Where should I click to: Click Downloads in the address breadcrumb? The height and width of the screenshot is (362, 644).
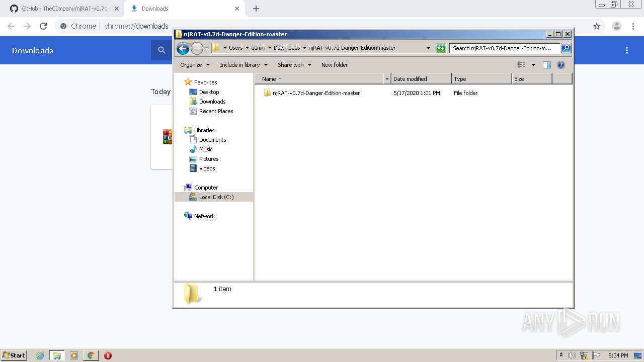(287, 48)
